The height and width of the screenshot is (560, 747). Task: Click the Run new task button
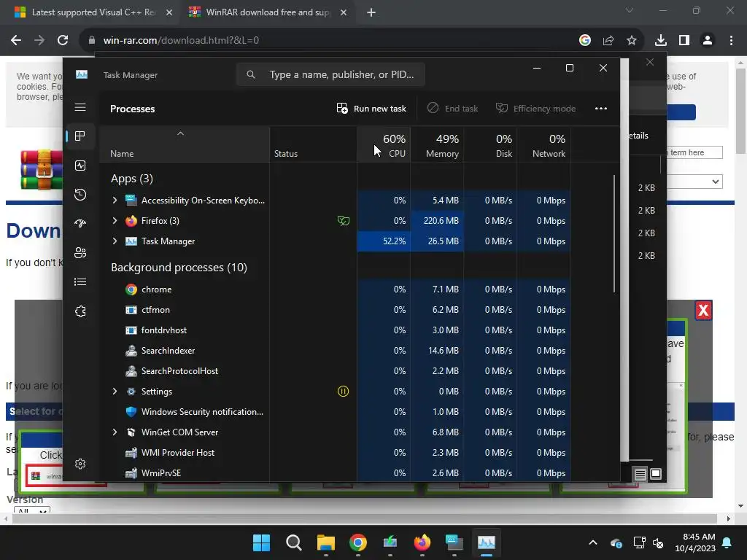[371, 109]
